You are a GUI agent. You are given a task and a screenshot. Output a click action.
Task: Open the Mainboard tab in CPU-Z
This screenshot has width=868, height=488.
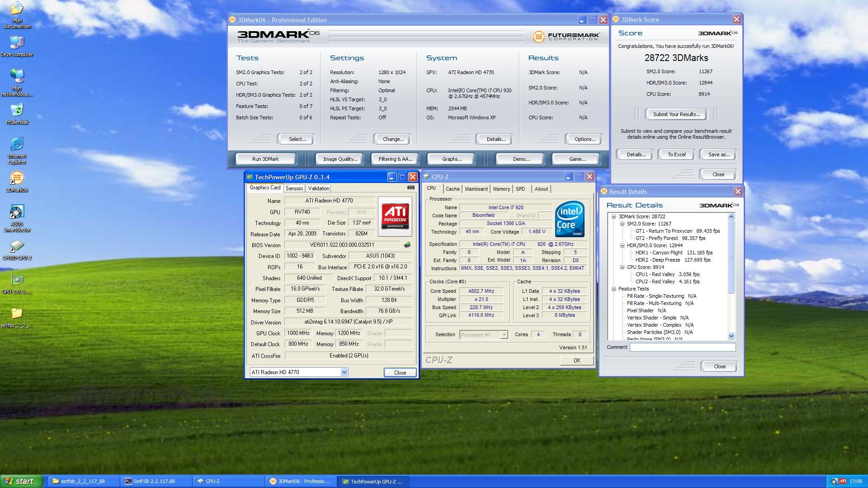coord(476,189)
